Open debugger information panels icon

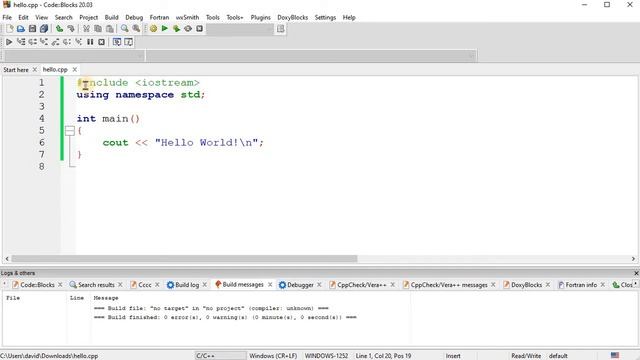pyautogui.click(x=128, y=42)
